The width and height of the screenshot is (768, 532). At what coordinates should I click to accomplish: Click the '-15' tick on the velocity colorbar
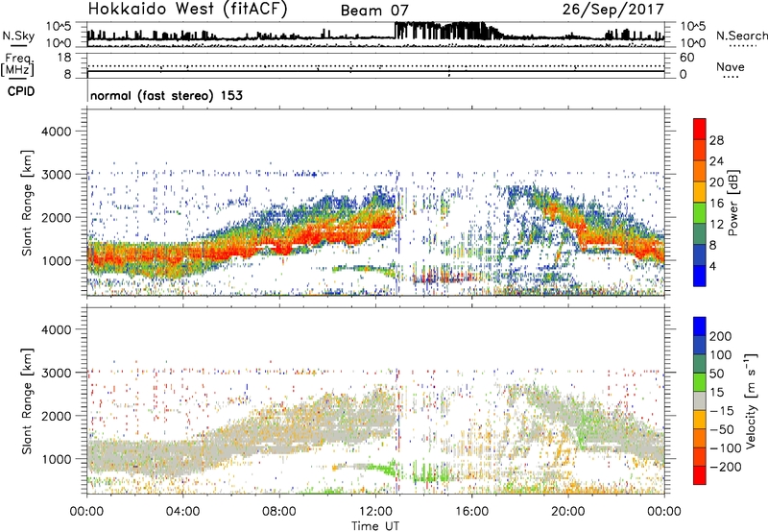(722, 411)
